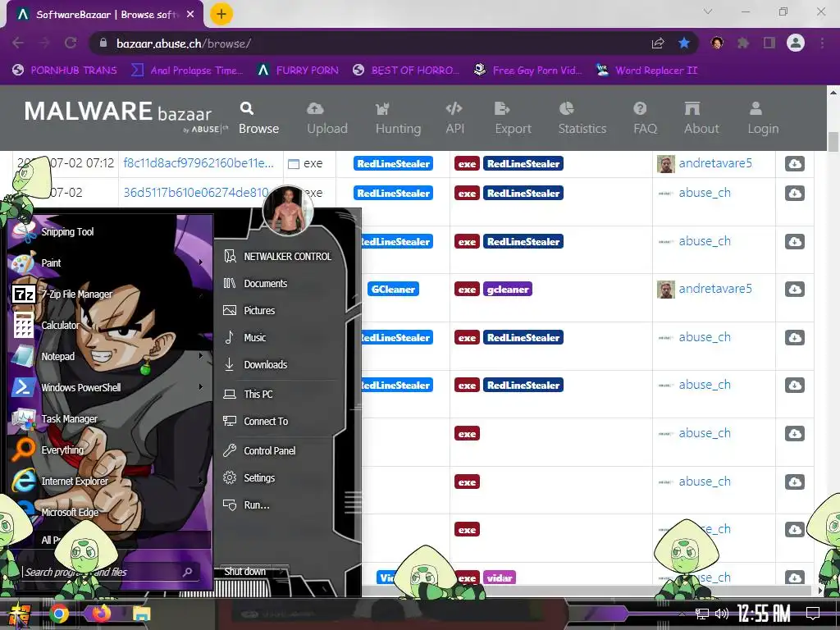Download sample in andretavare5 RedLineStealer row
The height and width of the screenshot is (630, 840).
tap(794, 163)
